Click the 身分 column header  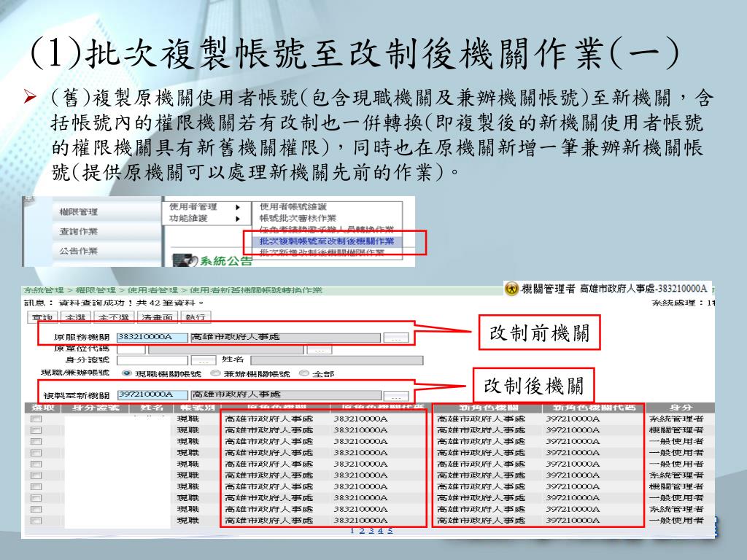click(681, 408)
